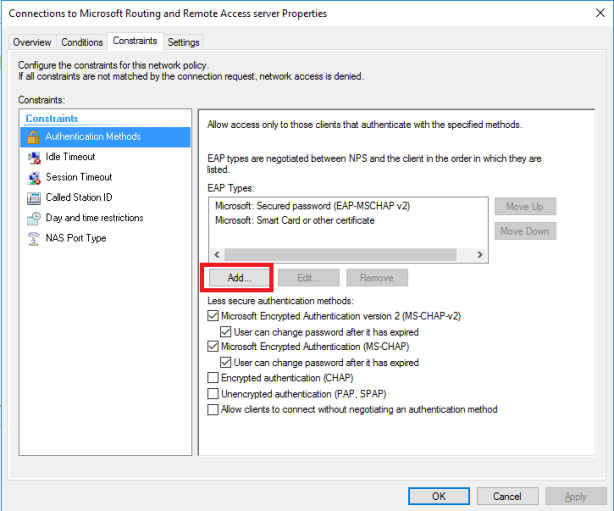Click the Cancel button
Viewport: 614px width, 511px height.
(507, 496)
